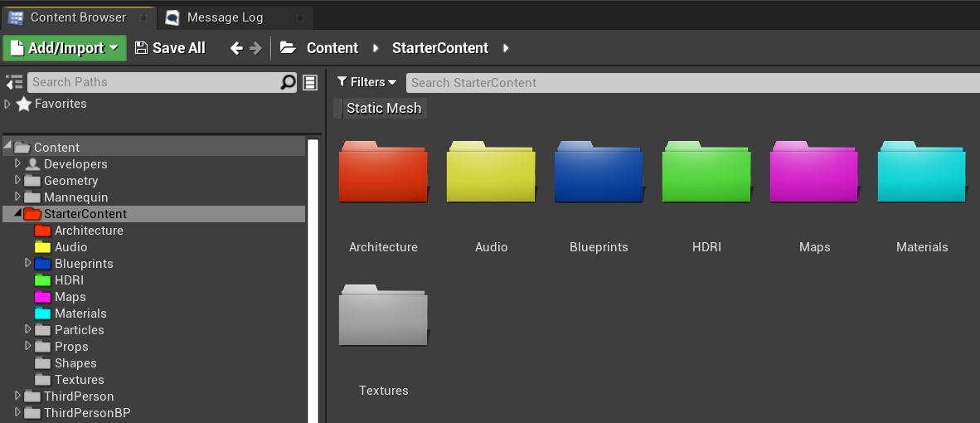Open the Add/Import dropdown menu
The image size is (980, 423).
pos(65,48)
